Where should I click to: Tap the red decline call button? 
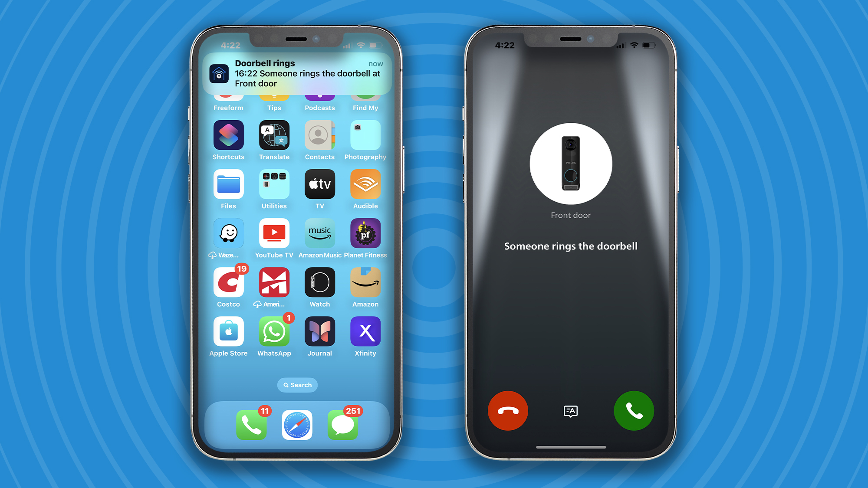click(507, 411)
